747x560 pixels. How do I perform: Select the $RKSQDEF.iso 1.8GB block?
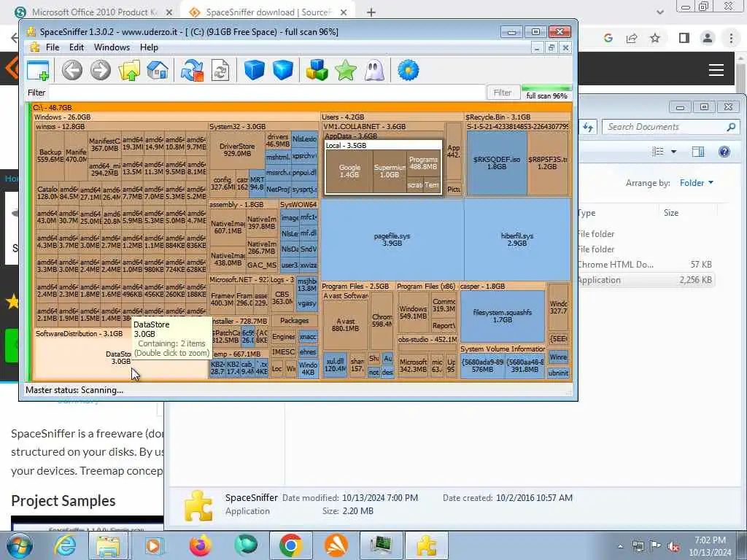(x=496, y=163)
